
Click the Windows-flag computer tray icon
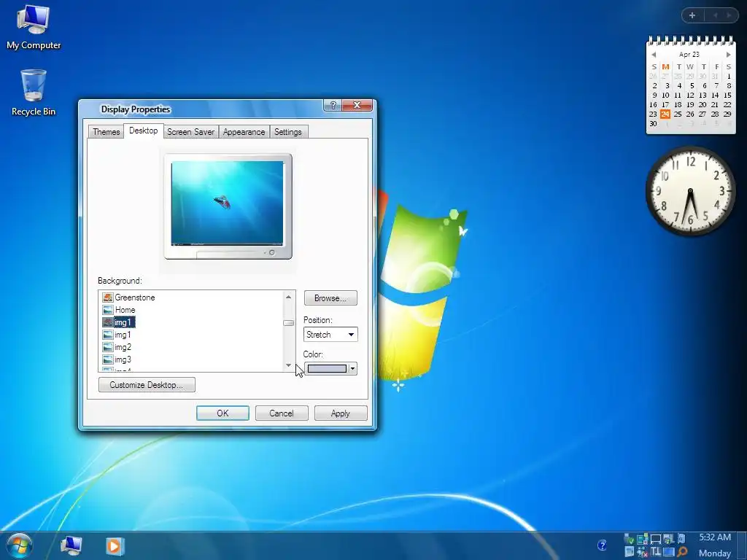click(x=669, y=539)
